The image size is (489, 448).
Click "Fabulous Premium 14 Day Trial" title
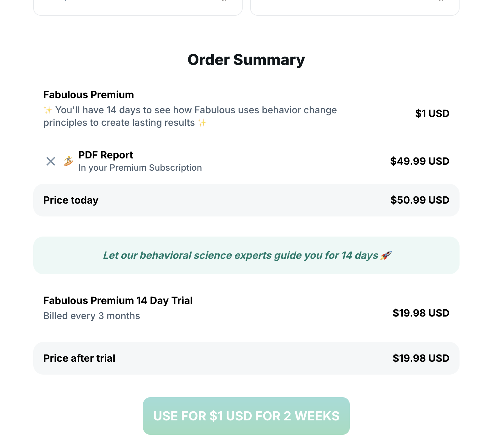coord(118,301)
